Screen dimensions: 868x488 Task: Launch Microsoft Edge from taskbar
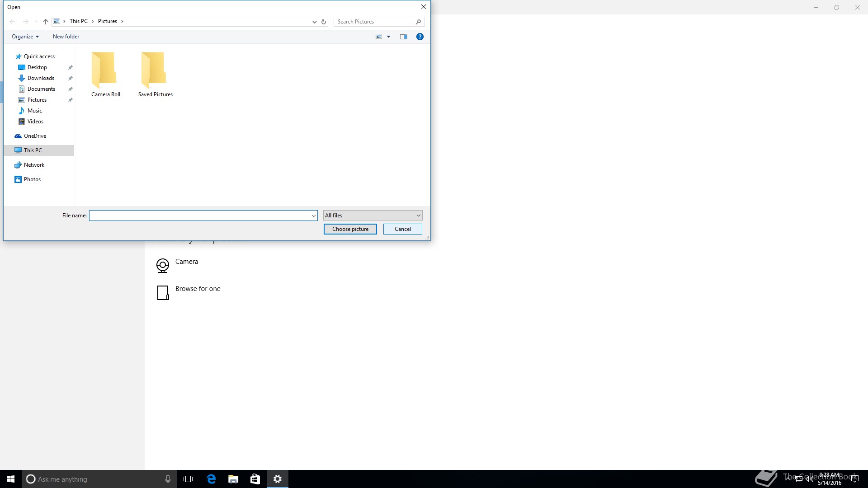[x=211, y=479]
